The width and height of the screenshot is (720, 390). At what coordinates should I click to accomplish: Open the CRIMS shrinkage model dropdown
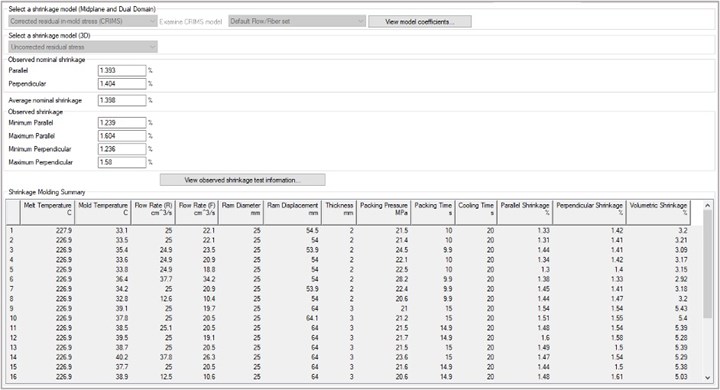click(83, 21)
